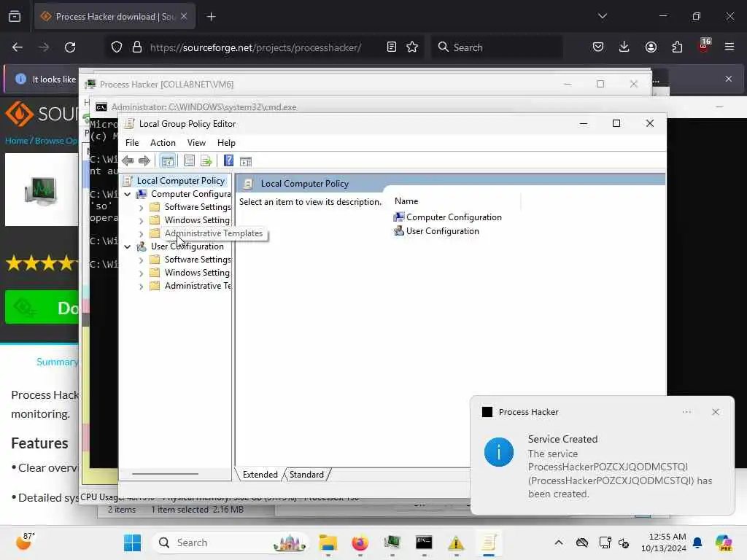Expand Software Settings under Computer Configuration
The image size is (747, 560).
coord(141,208)
